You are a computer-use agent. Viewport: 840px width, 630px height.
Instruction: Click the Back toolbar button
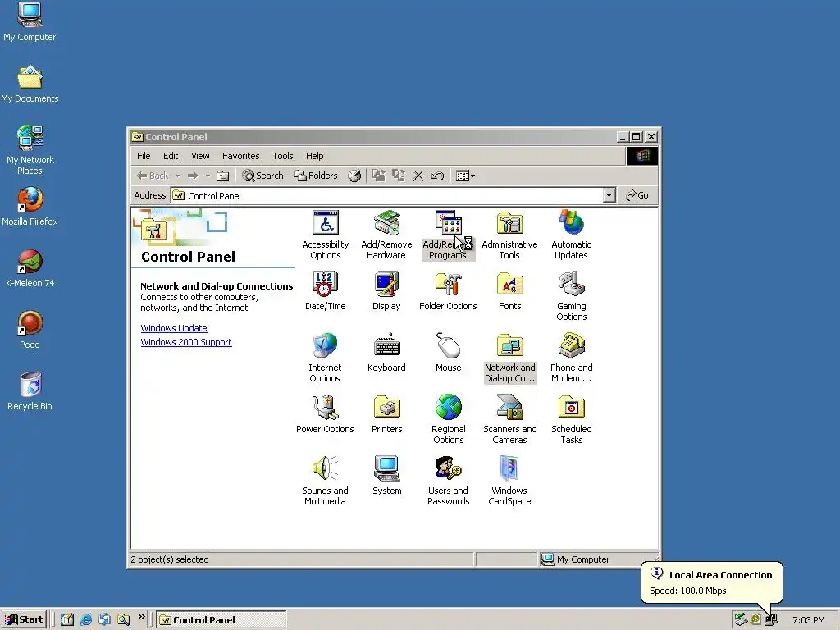(x=152, y=176)
